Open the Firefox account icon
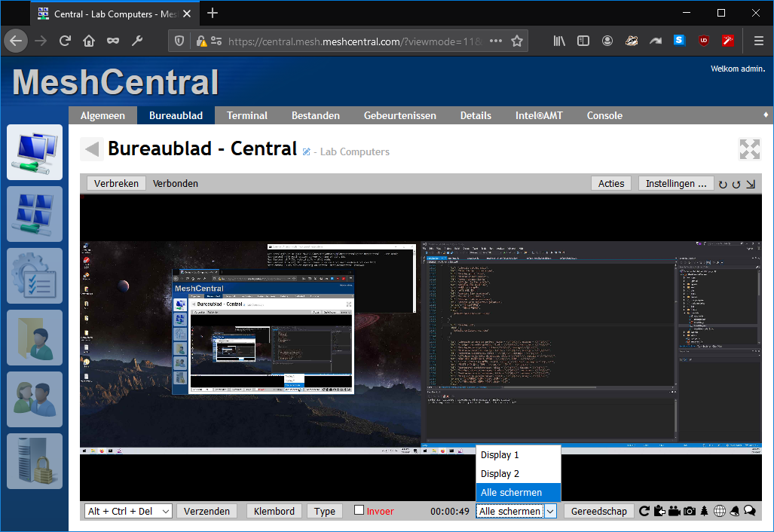 coord(607,41)
